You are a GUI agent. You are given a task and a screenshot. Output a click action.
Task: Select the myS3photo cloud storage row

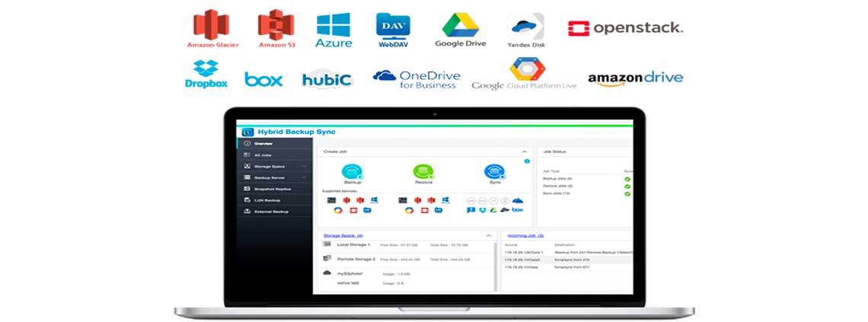(x=405, y=273)
